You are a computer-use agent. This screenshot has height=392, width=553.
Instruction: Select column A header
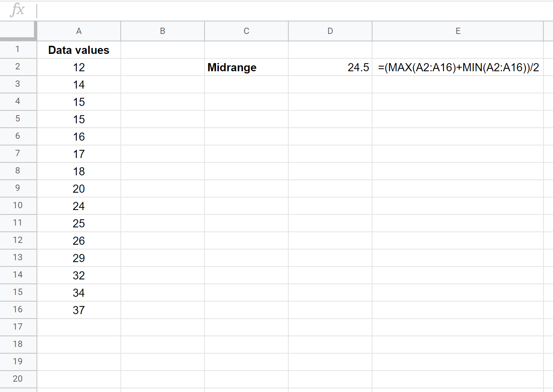tap(79, 31)
